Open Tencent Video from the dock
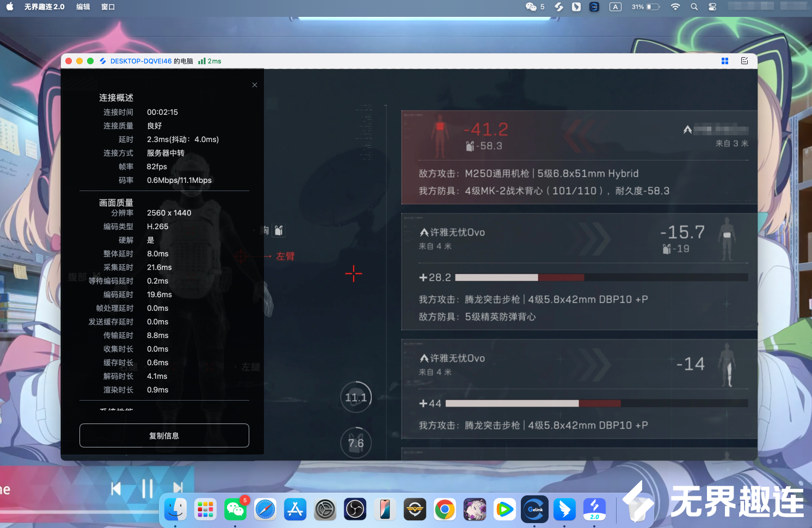The width and height of the screenshot is (812, 528). click(505, 509)
